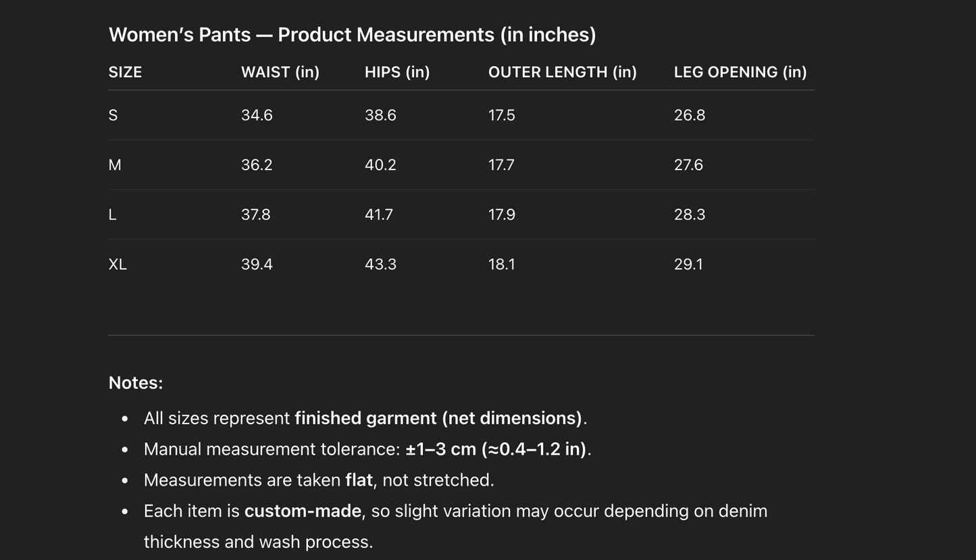The width and height of the screenshot is (976, 560).
Task: Click the bold 'finished garment (net dimensions)' text
Action: [438, 418]
